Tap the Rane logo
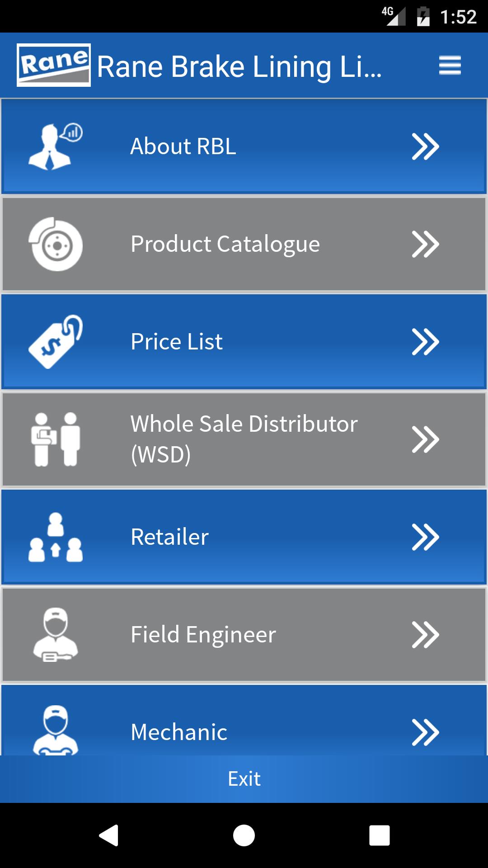The height and width of the screenshot is (868, 488). (54, 65)
